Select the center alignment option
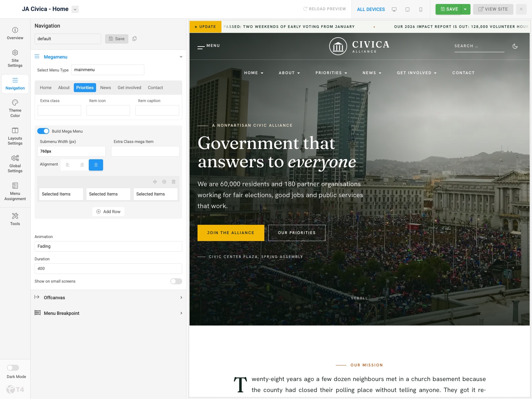Viewport: 532px width, 399px height. pyautogui.click(x=96, y=165)
